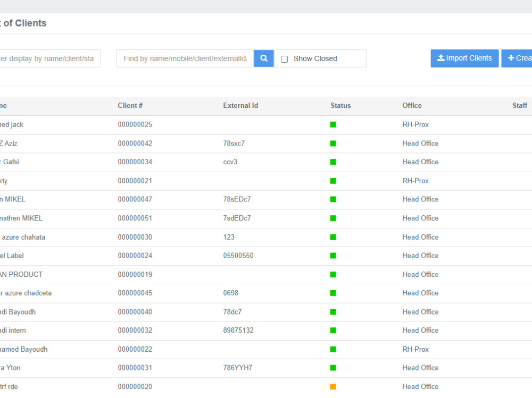Click external id 0698

231,293
